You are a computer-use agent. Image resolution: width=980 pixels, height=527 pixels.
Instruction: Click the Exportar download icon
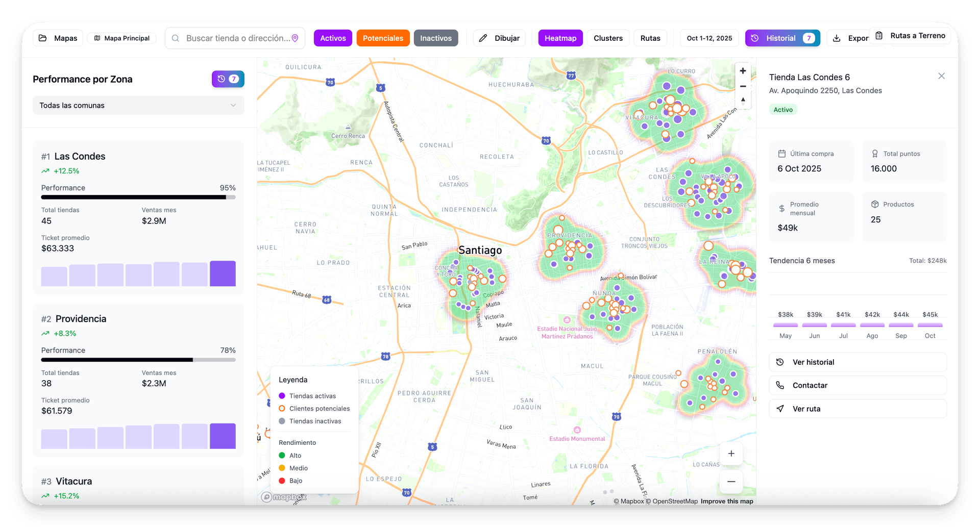(836, 38)
